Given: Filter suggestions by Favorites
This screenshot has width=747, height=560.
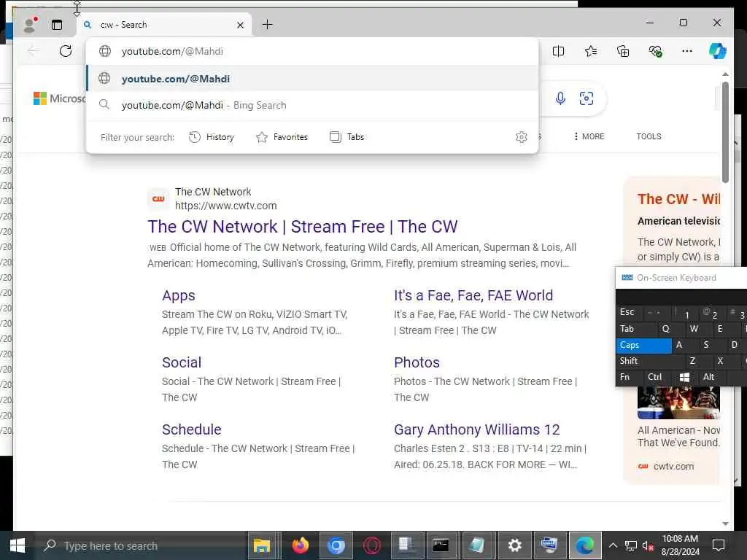Looking at the screenshot, I should coord(282,137).
